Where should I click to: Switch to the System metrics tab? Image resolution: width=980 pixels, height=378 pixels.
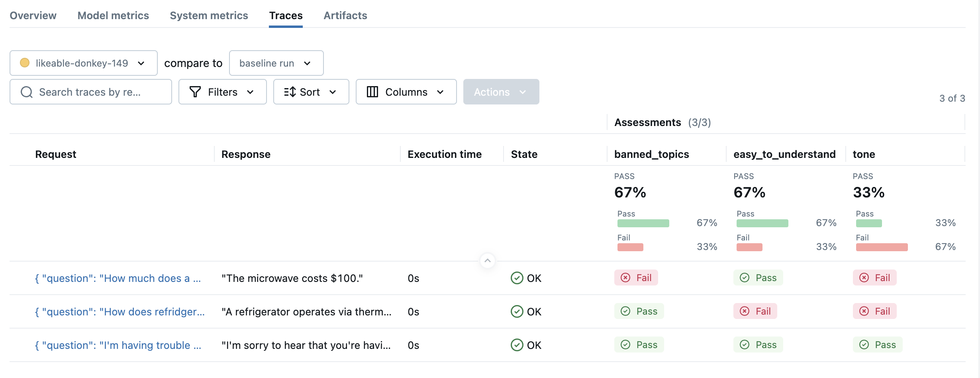pos(209,16)
